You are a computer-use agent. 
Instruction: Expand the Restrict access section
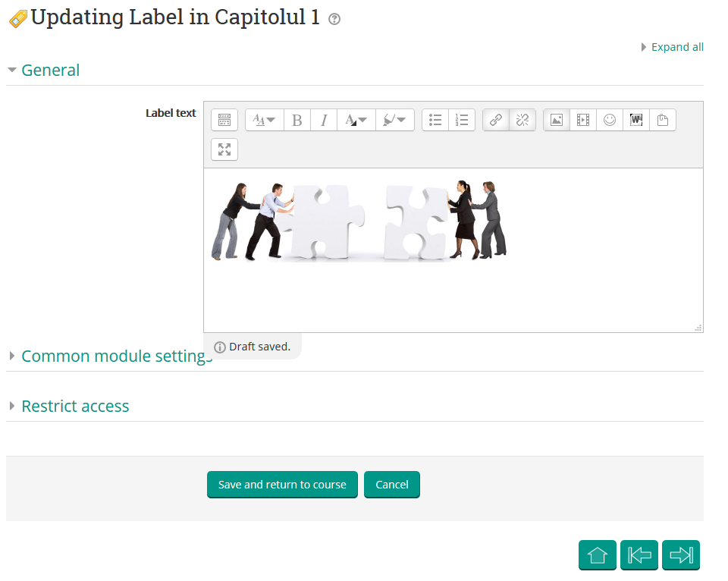click(x=75, y=406)
